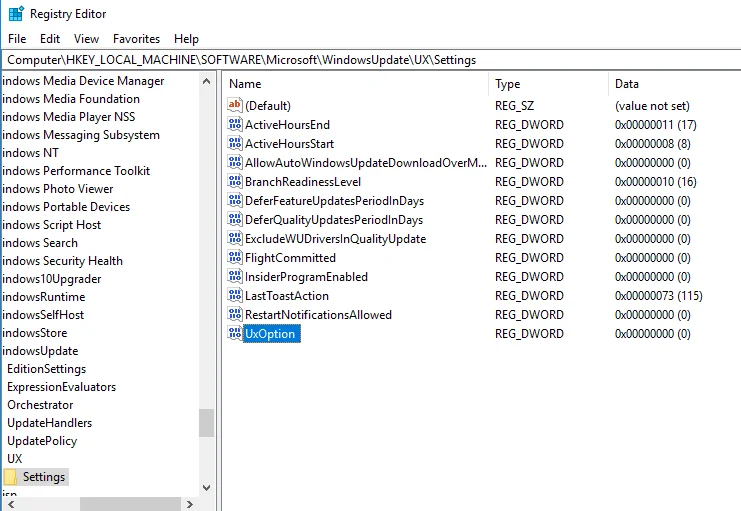Open the Favorites menu
The image size is (741, 511).
(136, 39)
